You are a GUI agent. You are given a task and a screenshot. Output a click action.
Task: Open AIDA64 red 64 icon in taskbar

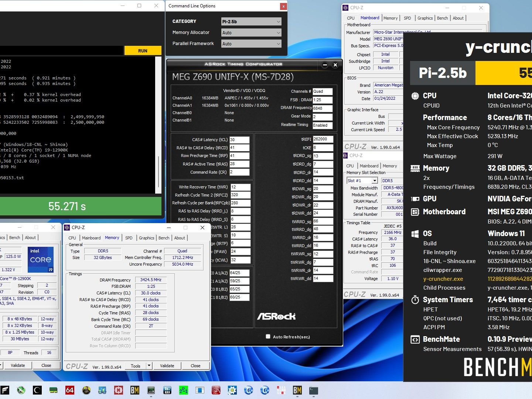[69, 390]
